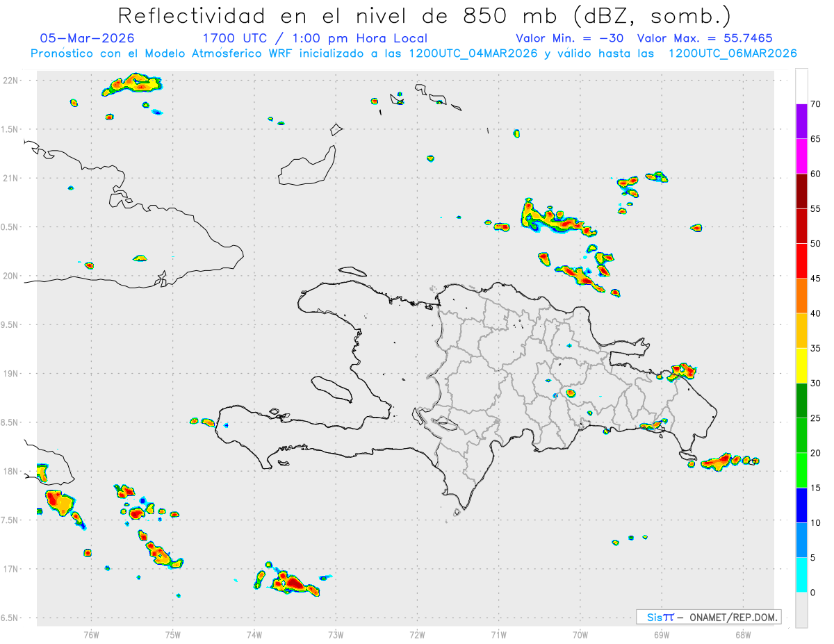This screenshot has width=834, height=644.
Task: Click the '1.5N' latitude label
Action: pos(10,129)
